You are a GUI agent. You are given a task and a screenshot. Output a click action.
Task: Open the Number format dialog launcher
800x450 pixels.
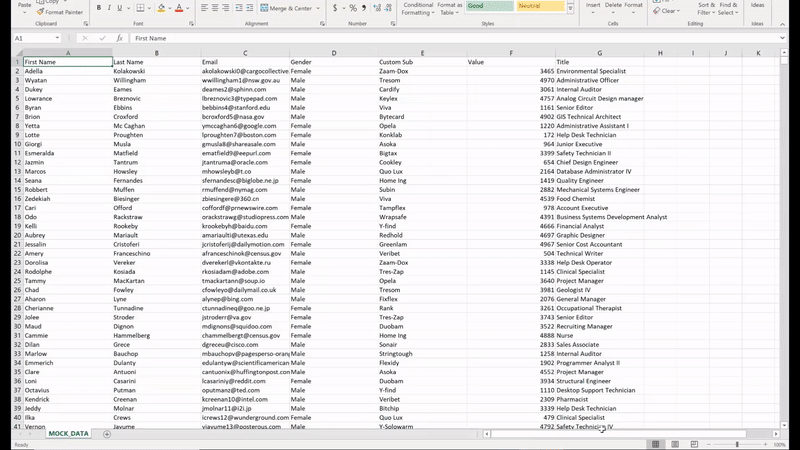click(x=392, y=23)
